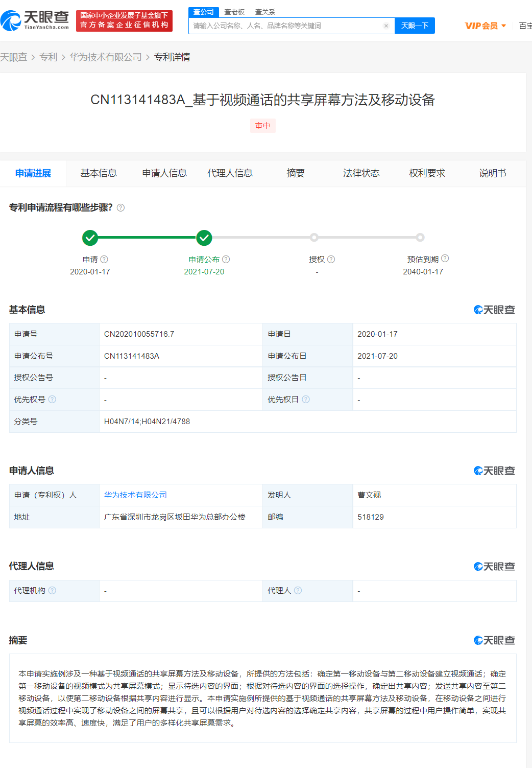Open the 申请进展 tab
532x768 pixels.
(x=33, y=173)
